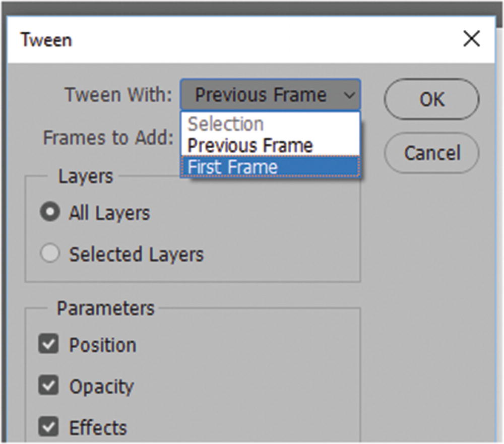
Task: Click the Parameters group heading
Action: click(105, 308)
